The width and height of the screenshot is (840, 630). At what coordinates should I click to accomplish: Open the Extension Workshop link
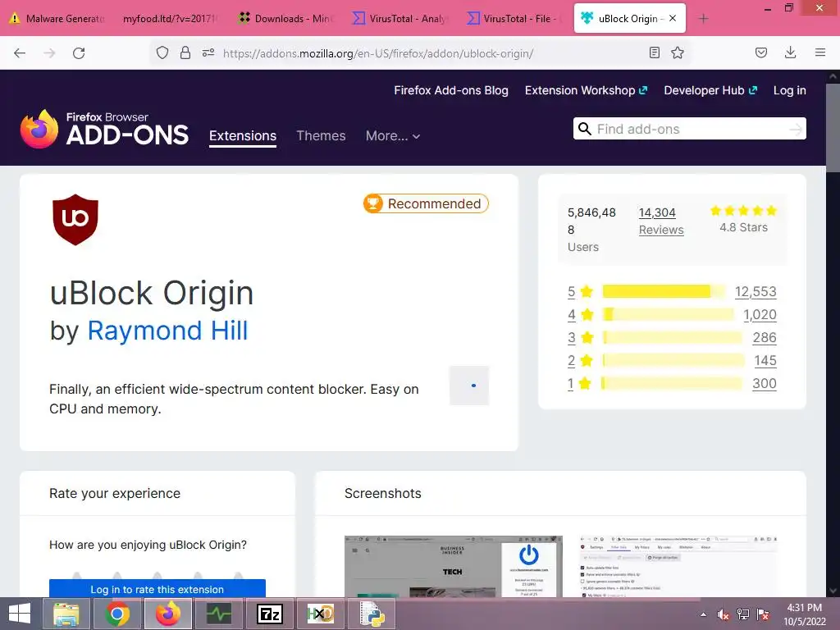click(x=586, y=90)
